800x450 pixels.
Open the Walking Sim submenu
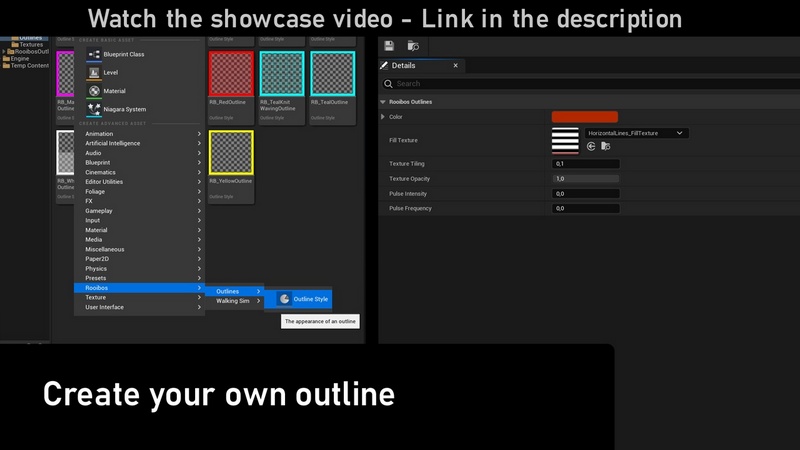pos(234,301)
